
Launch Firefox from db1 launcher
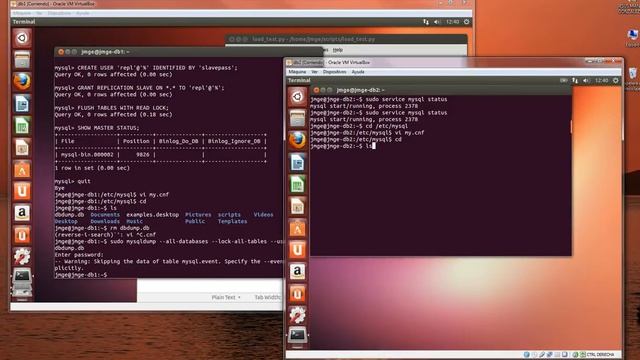tap(22, 82)
